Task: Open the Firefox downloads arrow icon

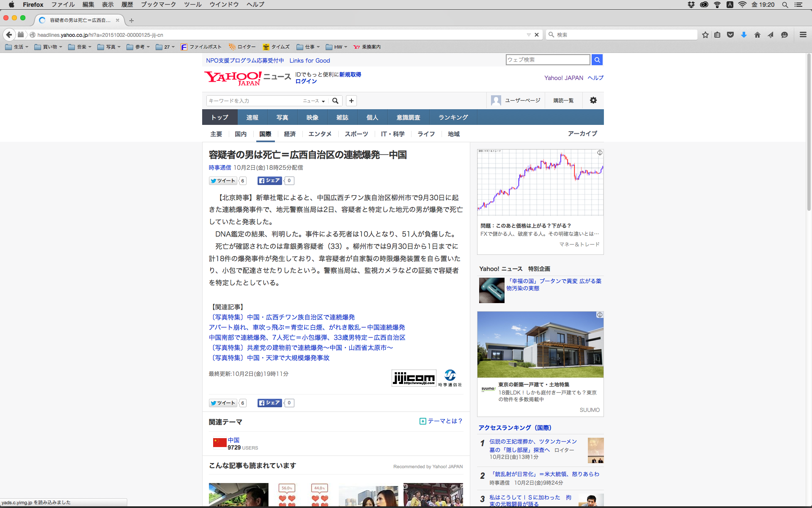Action: [744, 35]
